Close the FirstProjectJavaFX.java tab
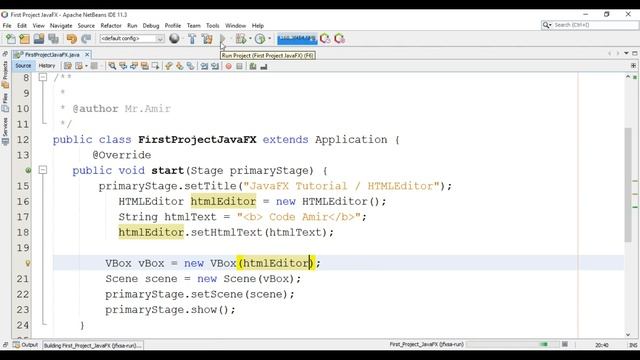 [87, 54]
